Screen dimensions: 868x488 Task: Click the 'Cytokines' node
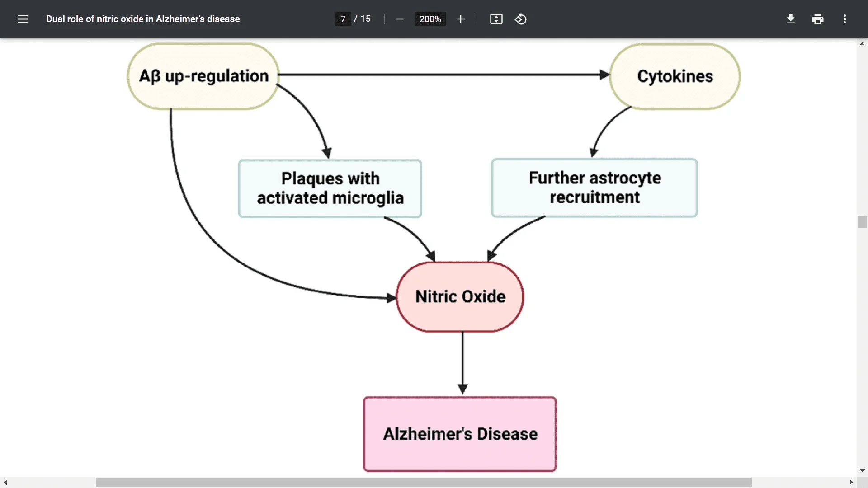pos(675,76)
